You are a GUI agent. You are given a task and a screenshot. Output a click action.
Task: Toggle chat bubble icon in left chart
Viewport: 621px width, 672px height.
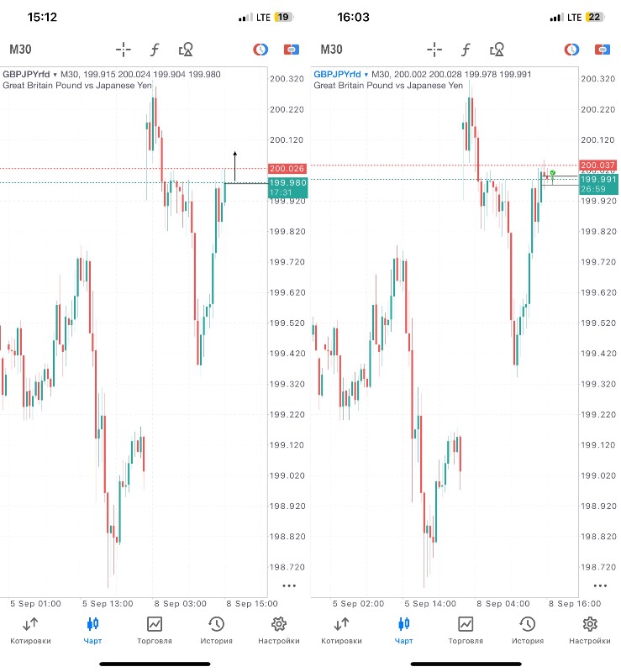[x=292, y=50]
